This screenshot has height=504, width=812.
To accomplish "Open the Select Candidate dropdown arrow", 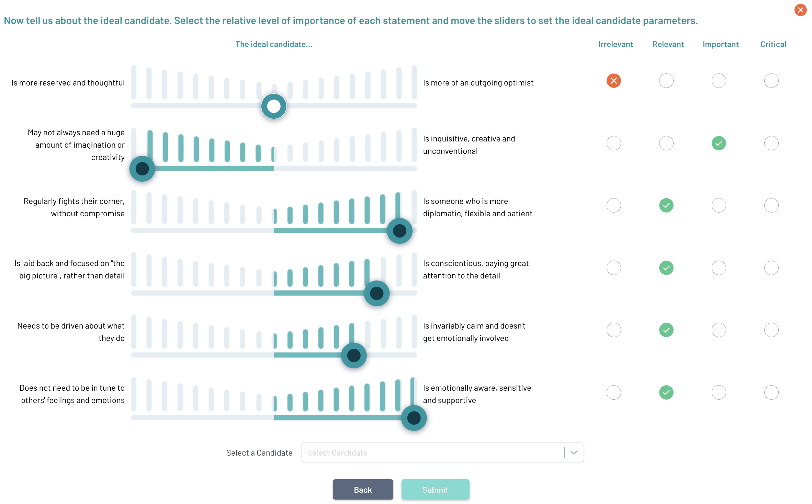I will (x=574, y=453).
